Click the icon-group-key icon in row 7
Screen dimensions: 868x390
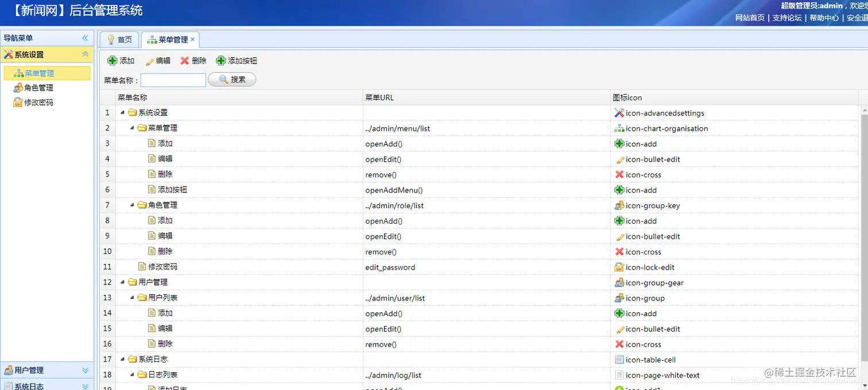[619, 205]
